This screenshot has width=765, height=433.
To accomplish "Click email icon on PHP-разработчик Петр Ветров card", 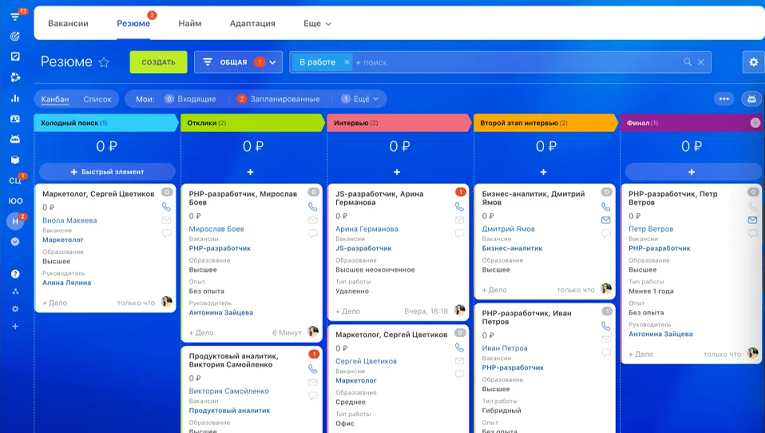I will coord(752,220).
